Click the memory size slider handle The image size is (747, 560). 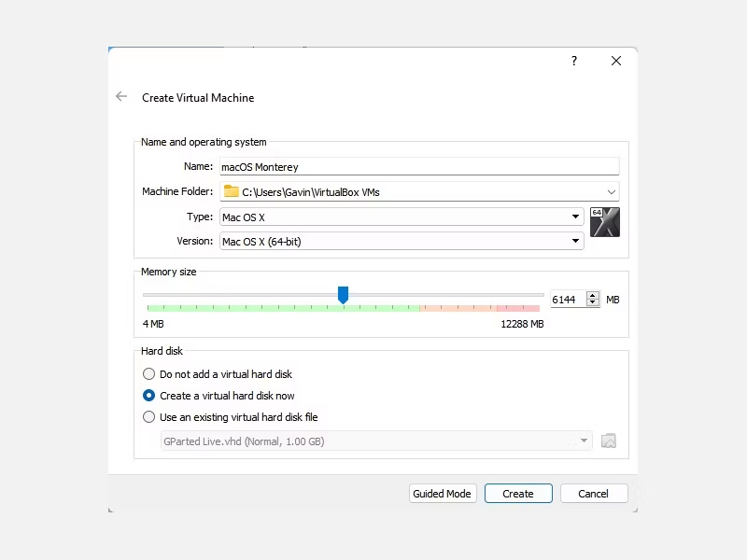point(343,294)
